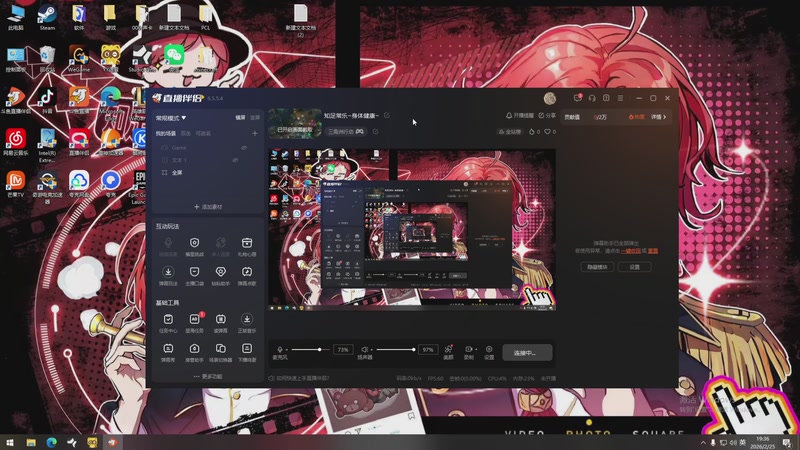Screen dimensions: 800x450
Task: Open the basic tool with red badge
Action: click(x=194, y=323)
